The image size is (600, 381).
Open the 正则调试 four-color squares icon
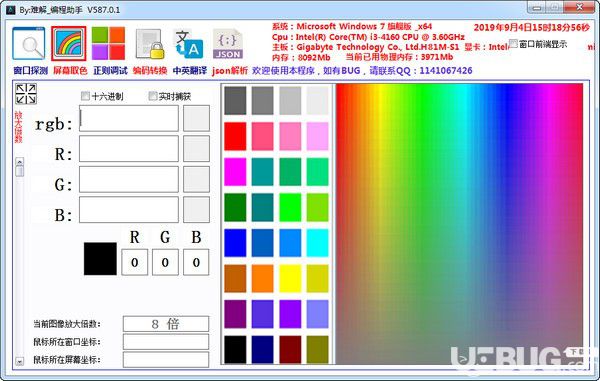[108, 43]
